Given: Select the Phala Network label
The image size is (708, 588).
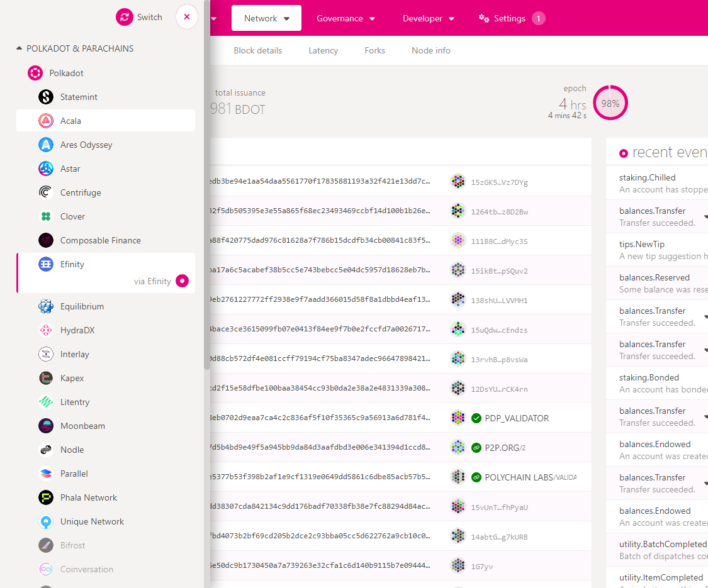Looking at the screenshot, I should click(89, 497).
